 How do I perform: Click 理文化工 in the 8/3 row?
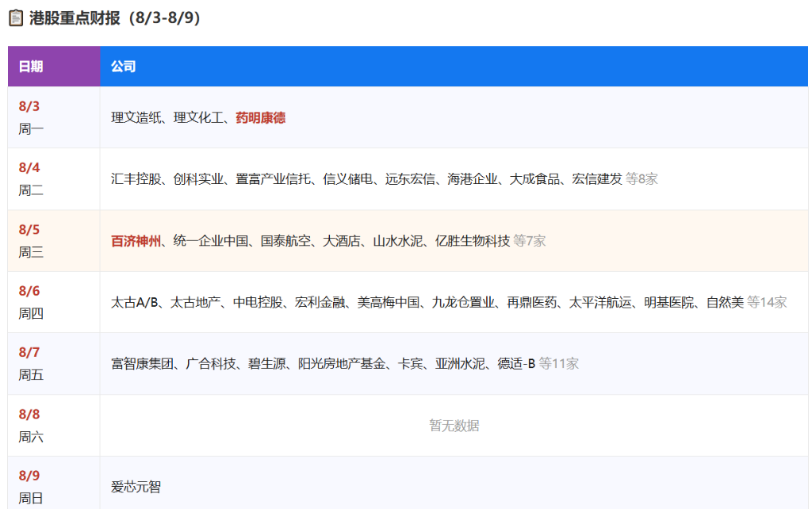(198, 117)
